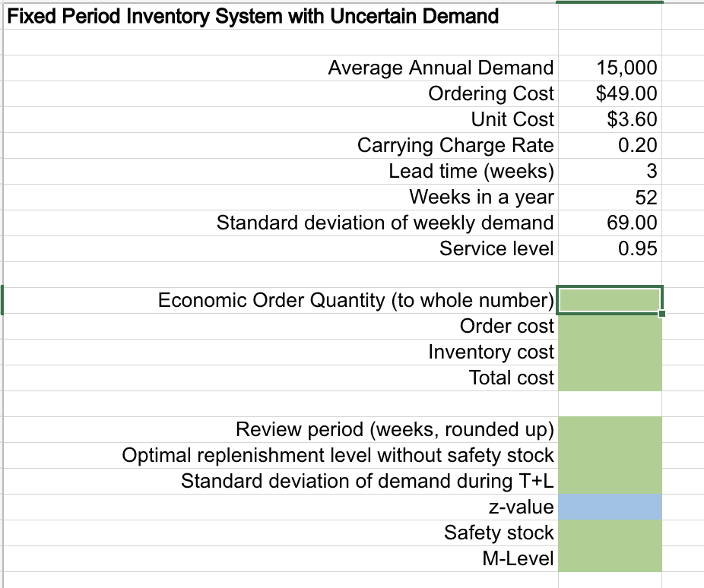Image resolution: width=704 pixels, height=588 pixels.
Task: Click the Weeks in a year value 52
Action: [609, 197]
